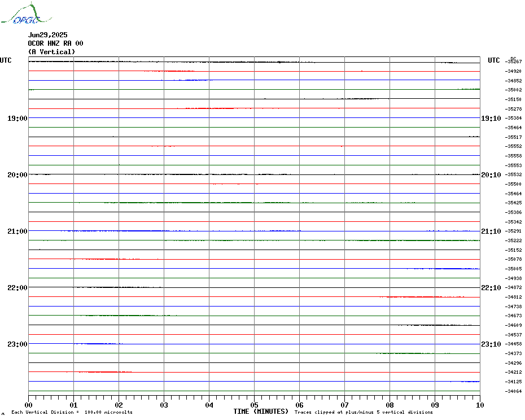Image resolution: width=525 pixels, height=420 pixels.
Task: Click the '22:10' end-time label
Action: 491,288
